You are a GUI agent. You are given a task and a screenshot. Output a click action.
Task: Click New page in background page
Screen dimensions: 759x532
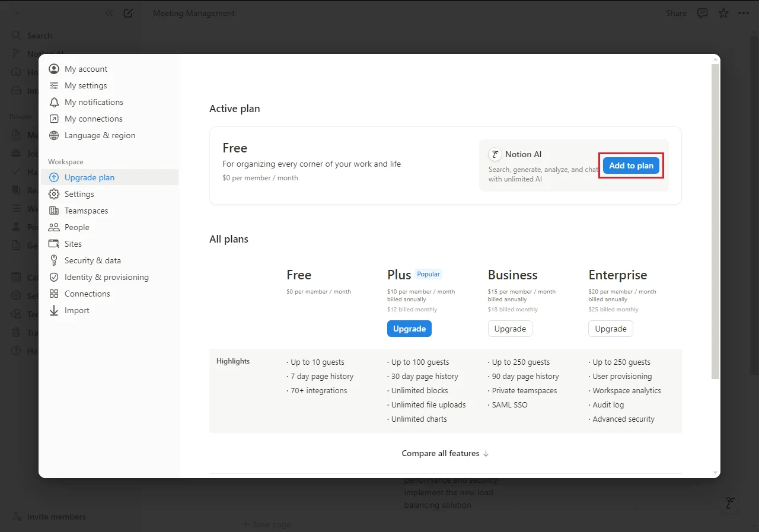tap(266, 524)
